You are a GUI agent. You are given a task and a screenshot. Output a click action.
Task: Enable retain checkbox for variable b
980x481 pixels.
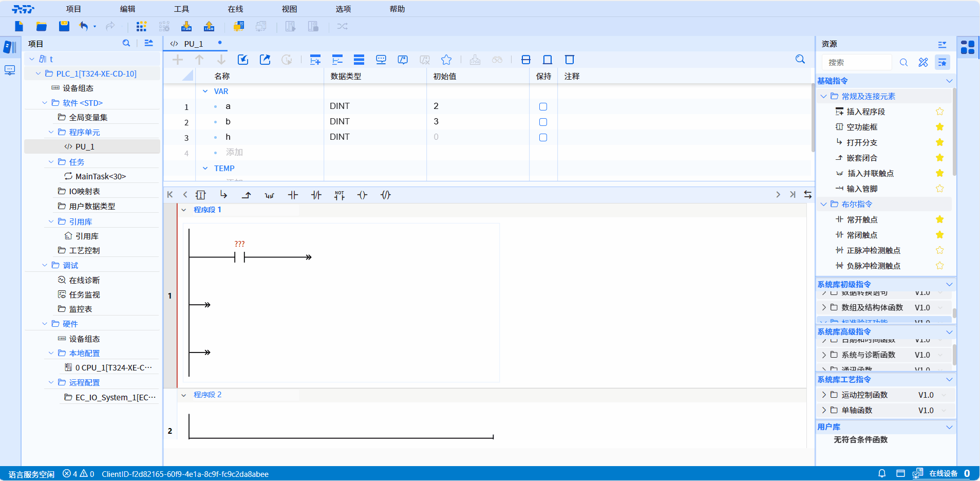543,122
